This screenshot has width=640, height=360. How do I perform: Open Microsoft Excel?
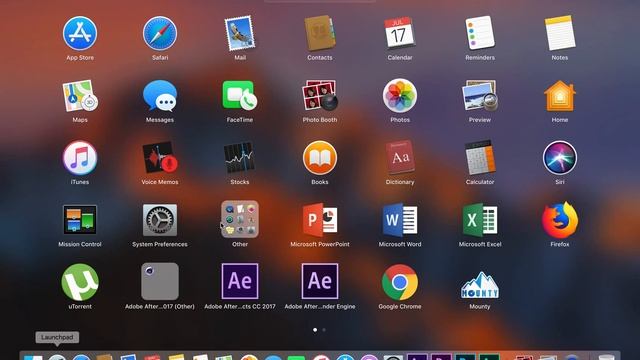[x=480, y=220]
